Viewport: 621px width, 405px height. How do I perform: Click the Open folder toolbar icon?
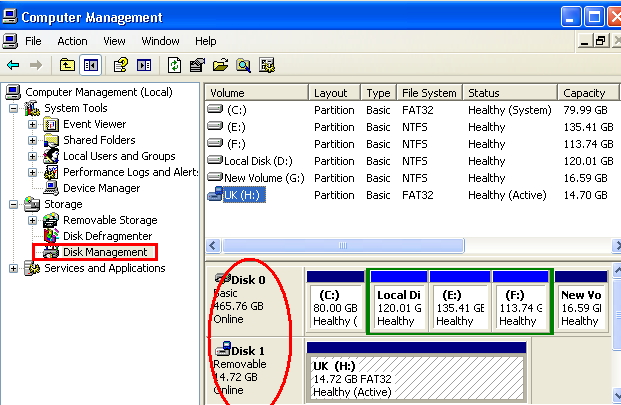point(221,65)
